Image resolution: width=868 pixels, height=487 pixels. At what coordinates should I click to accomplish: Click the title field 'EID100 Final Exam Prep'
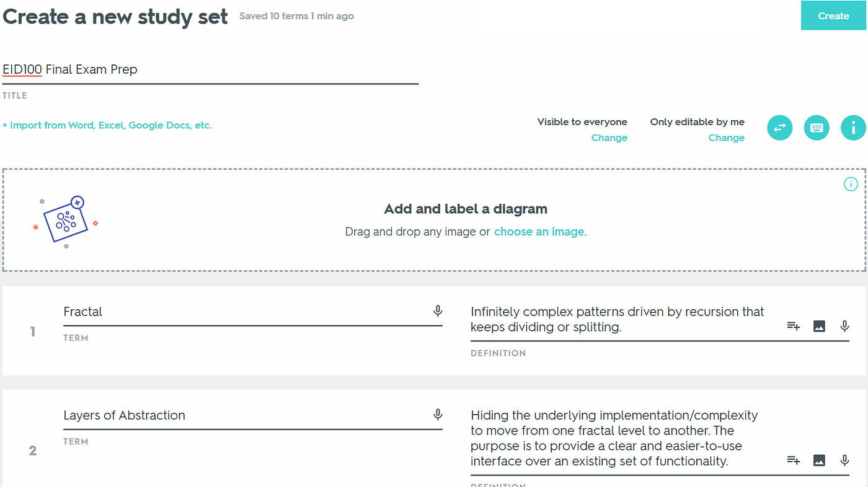[210, 69]
